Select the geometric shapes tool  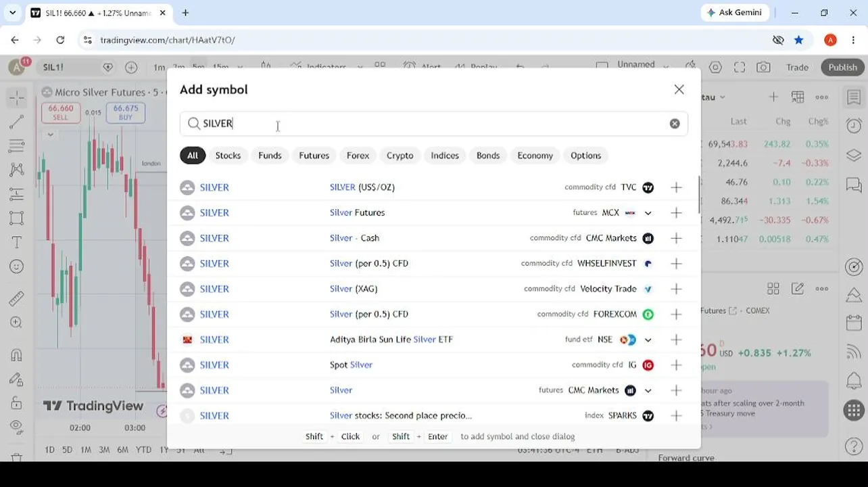pyautogui.click(x=17, y=218)
